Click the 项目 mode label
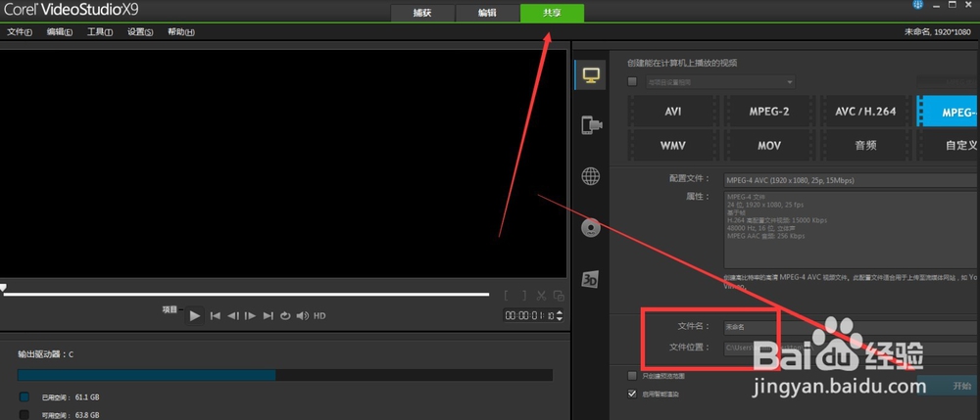The image size is (980, 420). coord(170,309)
